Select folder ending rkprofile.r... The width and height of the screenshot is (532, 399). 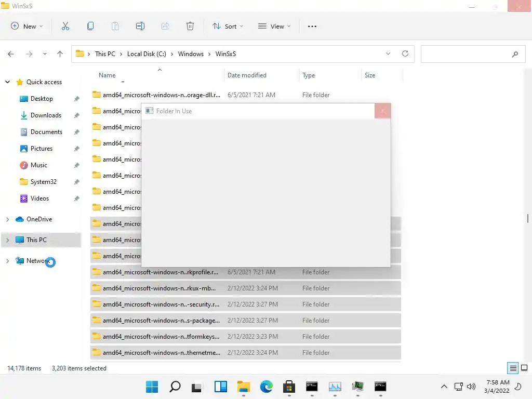[x=246, y=272]
